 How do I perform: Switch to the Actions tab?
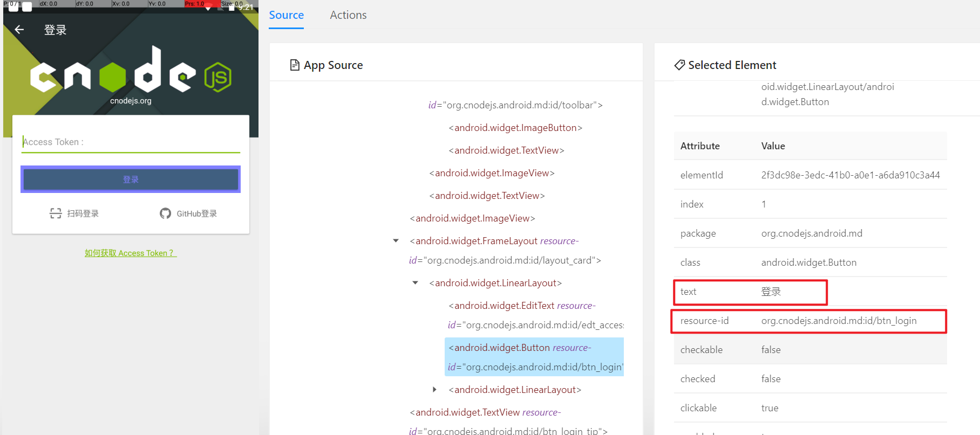coord(348,15)
